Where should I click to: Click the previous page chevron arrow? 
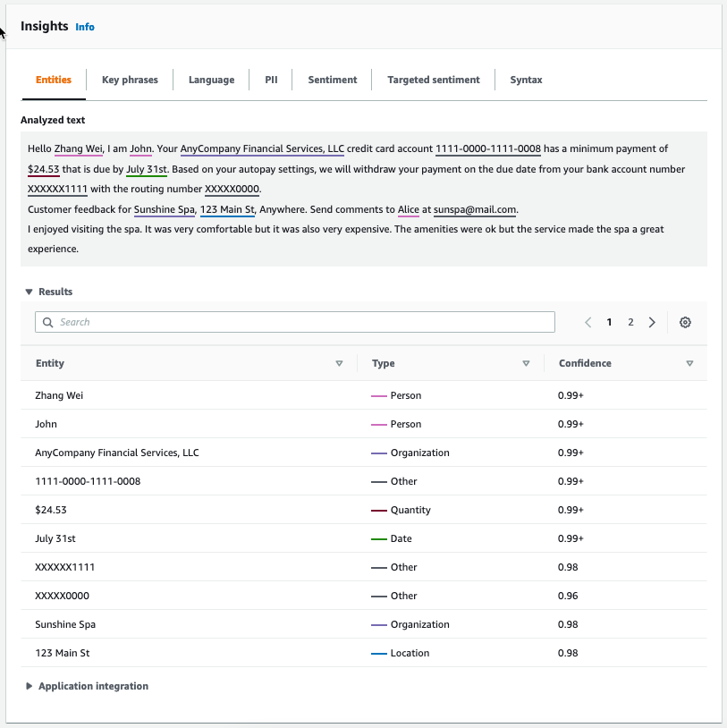point(588,322)
